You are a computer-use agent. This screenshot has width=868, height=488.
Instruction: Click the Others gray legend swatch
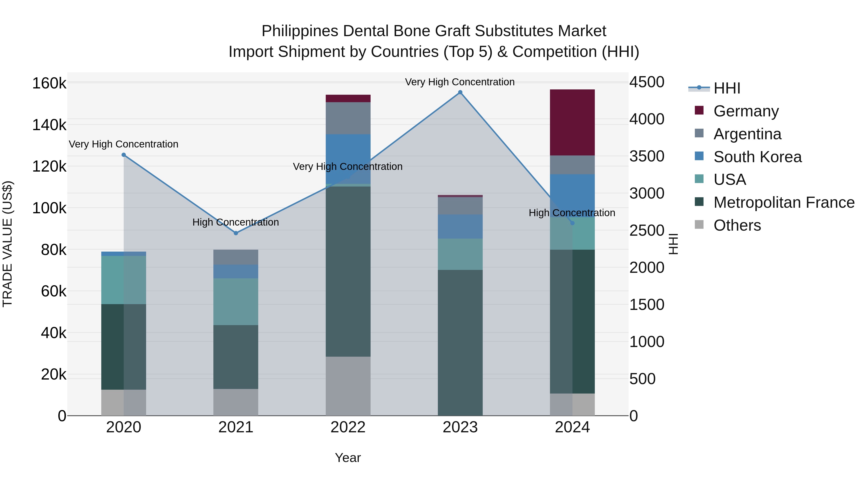[x=699, y=224]
